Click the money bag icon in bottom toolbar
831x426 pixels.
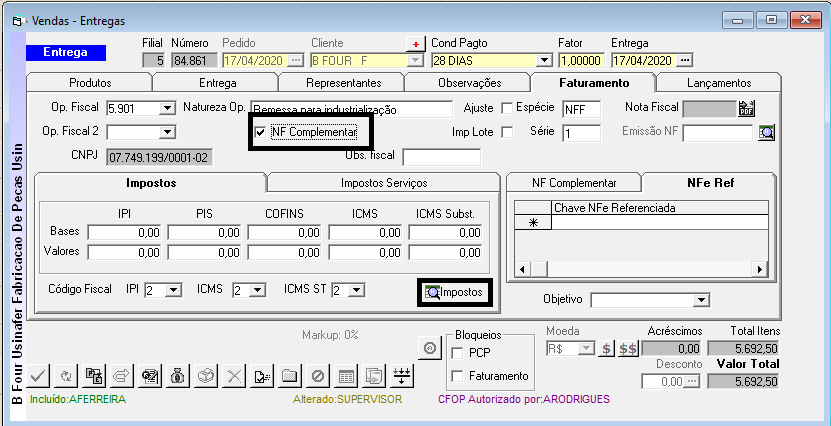point(177,376)
